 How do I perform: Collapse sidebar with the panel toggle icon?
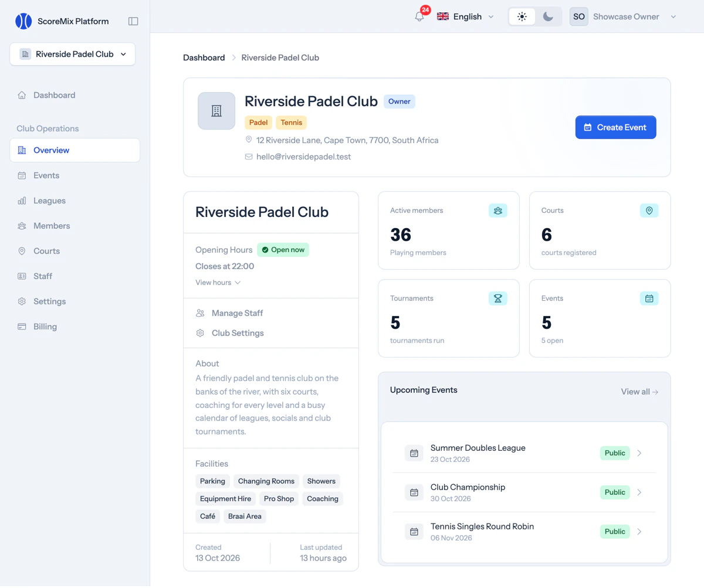pos(133,21)
